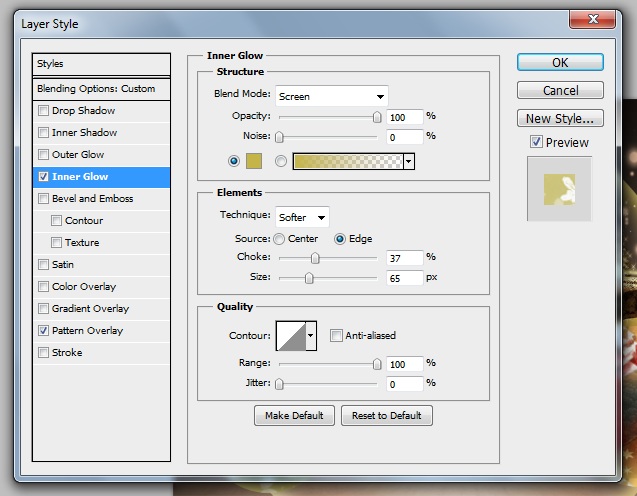637x496 pixels.
Task: Enable the Inner Shadow checkbox
Action: [43, 132]
